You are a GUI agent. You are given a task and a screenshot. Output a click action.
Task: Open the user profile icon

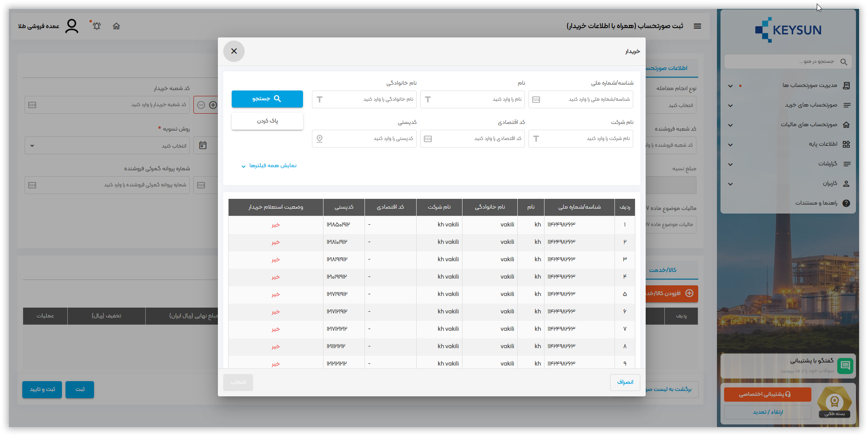(x=72, y=26)
